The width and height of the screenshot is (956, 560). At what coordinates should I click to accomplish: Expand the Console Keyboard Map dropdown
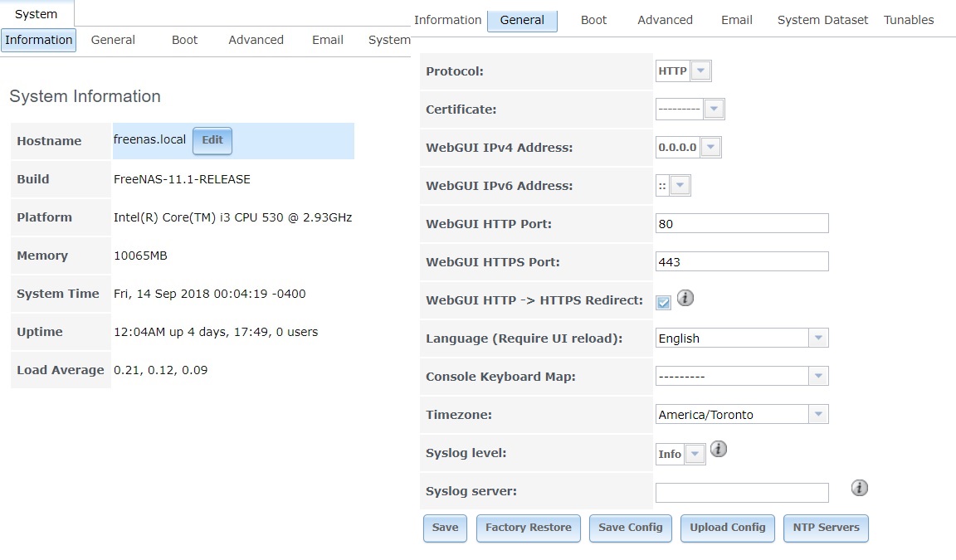click(x=818, y=376)
